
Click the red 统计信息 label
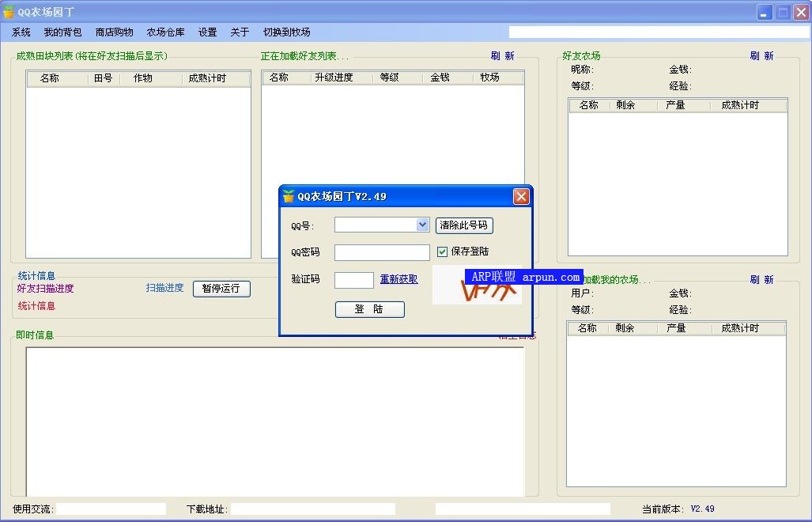point(37,306)
